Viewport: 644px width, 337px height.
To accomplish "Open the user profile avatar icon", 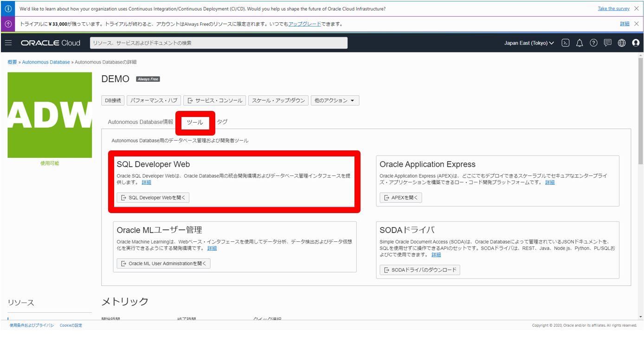I will tap(636, 43).
